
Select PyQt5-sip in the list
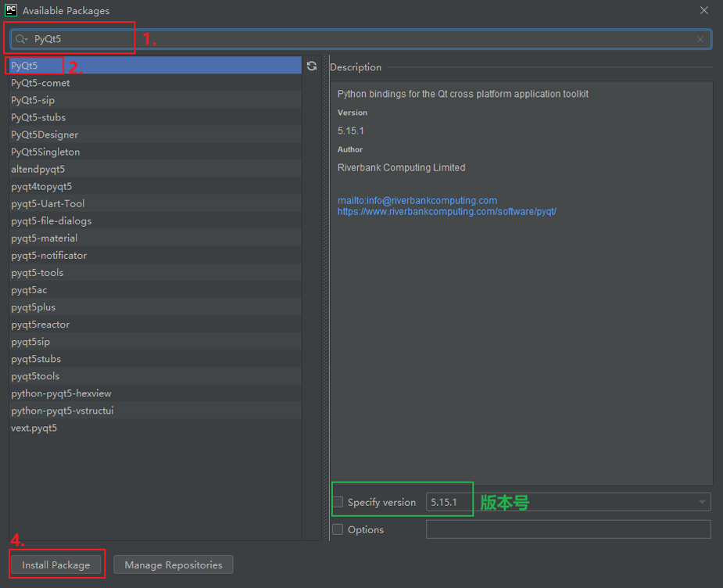tap(156, 100)
